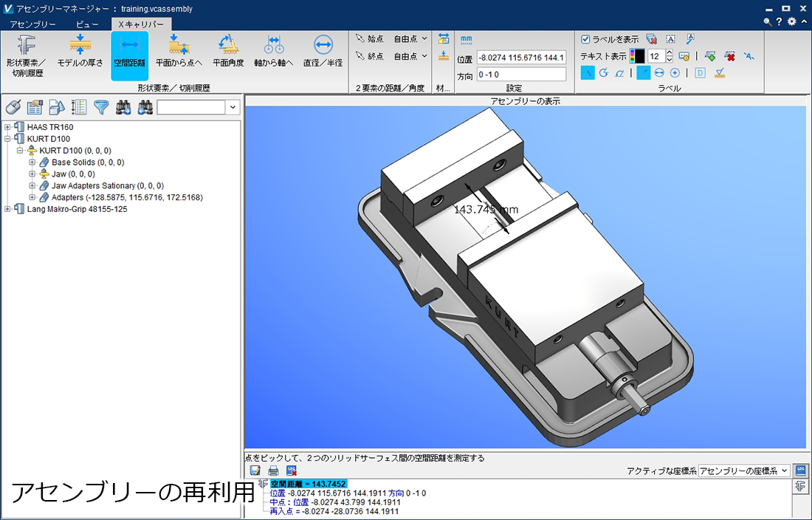
Task: Click the delete label icon with red X
Action: (729, 55)
